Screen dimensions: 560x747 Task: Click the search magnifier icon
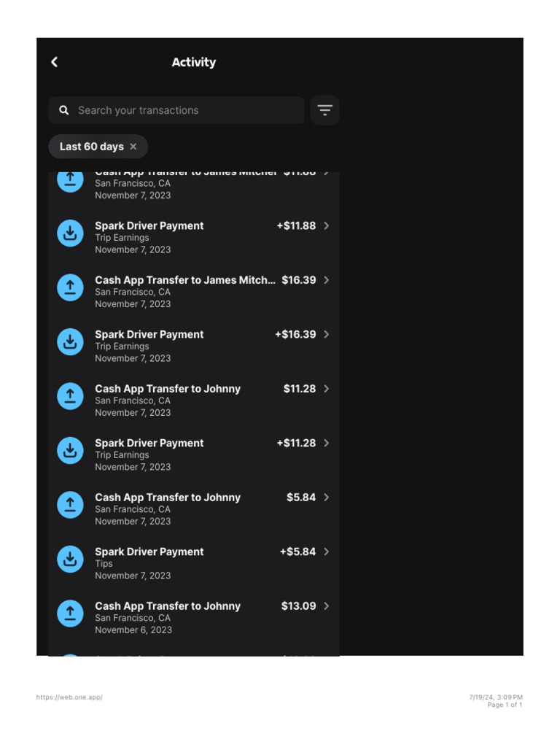click(64, 110)
